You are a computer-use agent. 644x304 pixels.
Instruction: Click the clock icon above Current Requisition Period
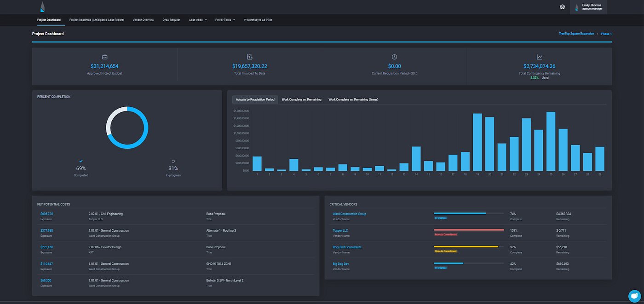click(394, 57)
